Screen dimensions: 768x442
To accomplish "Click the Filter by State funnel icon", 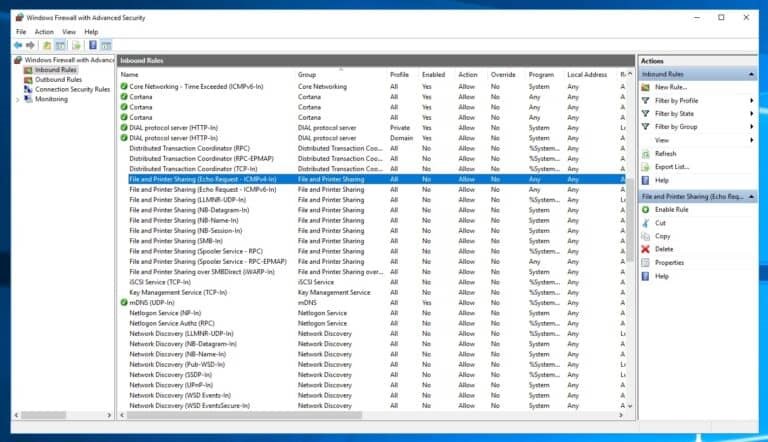I will point(646,114).
